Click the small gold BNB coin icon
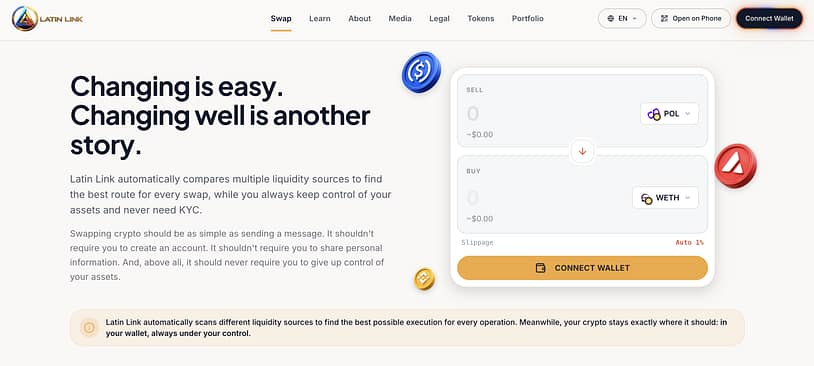This screenshot has width=814, height=366. point(424,279)
